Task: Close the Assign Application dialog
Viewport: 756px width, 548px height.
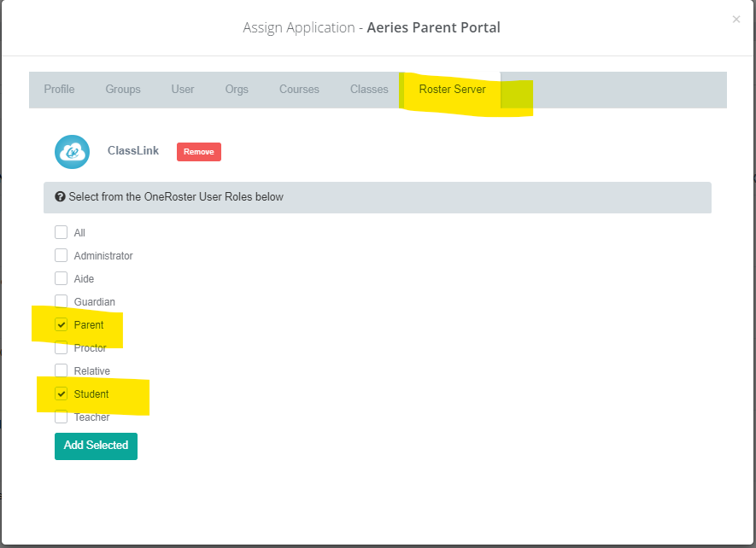Action: pyautogui.click(x=735, y=20)
